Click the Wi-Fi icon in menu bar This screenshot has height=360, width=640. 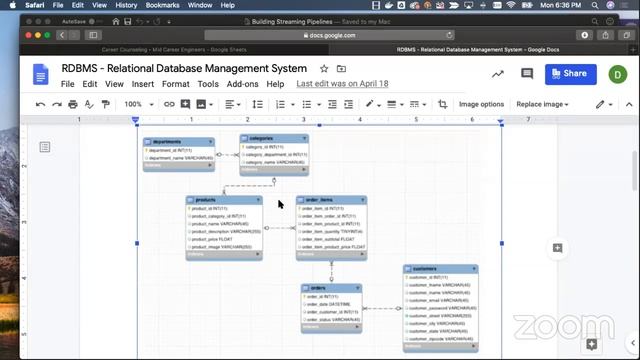[x=511, y=5]
